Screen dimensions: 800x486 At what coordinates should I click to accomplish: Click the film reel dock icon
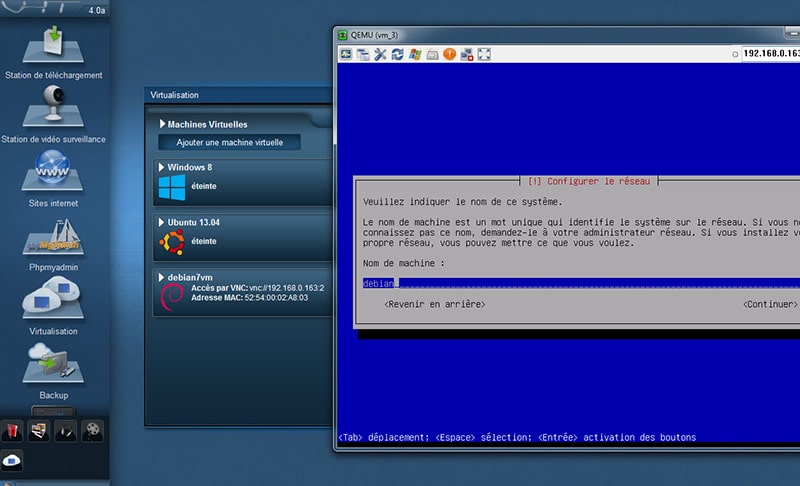tap(92, 430)
